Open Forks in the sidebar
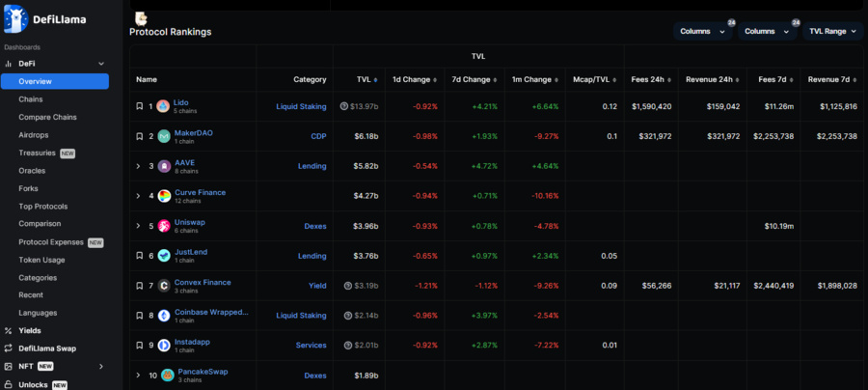This screenshot has height=390, width=868. [x=28, y=188]
